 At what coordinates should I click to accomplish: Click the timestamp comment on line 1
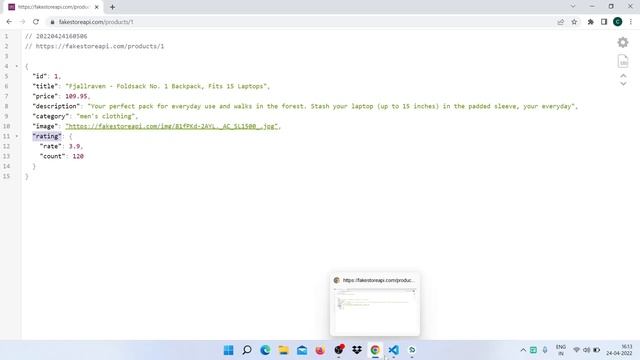pos(56,36)
